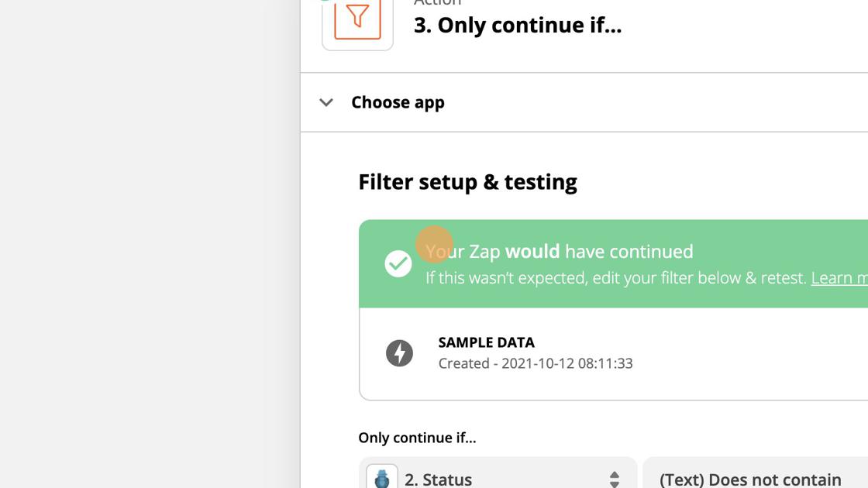The image size is (868, 488).
Task: Collapse the Choose app section chevron
Action: (x=326, y=102)
